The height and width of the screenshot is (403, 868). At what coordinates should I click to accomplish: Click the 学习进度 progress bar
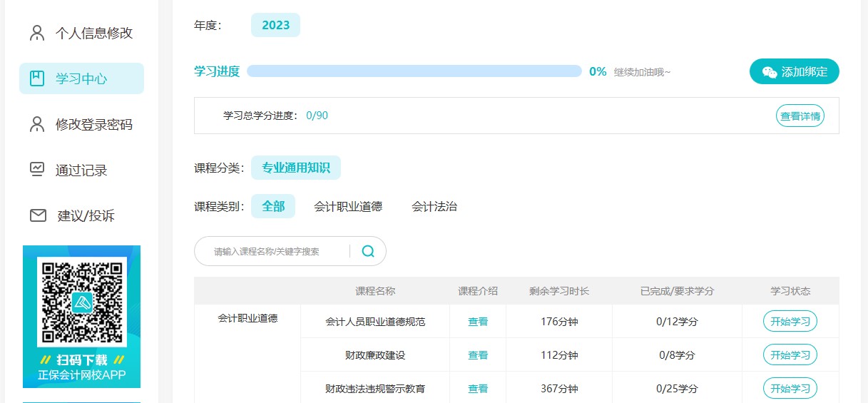(414, 71)
